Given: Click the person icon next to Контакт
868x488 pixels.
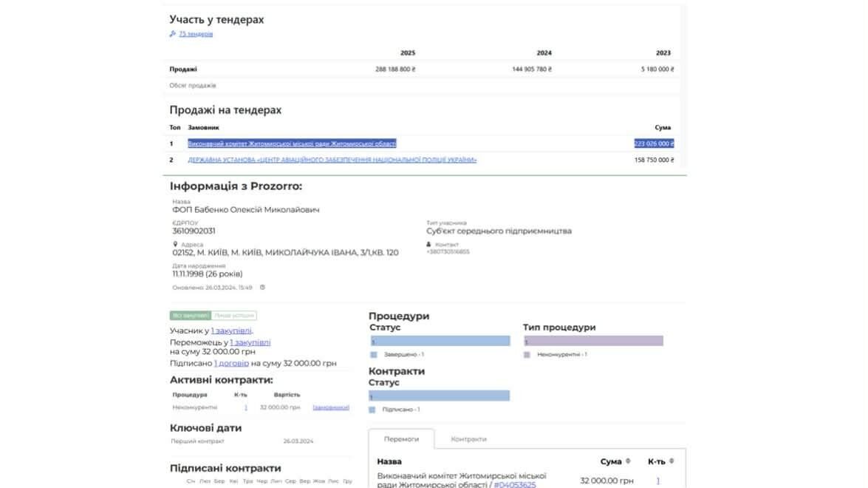Looking at the screenshot, I should 428,244.
